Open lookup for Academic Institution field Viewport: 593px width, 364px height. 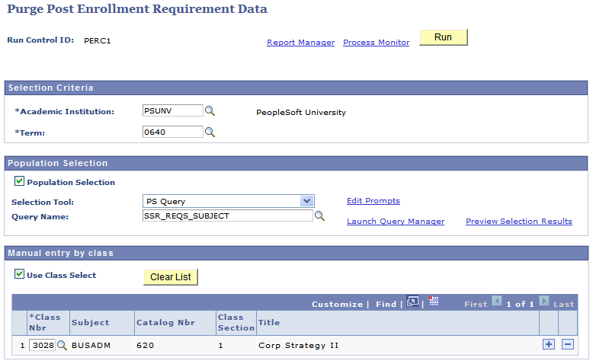click(x=210, y=110)
